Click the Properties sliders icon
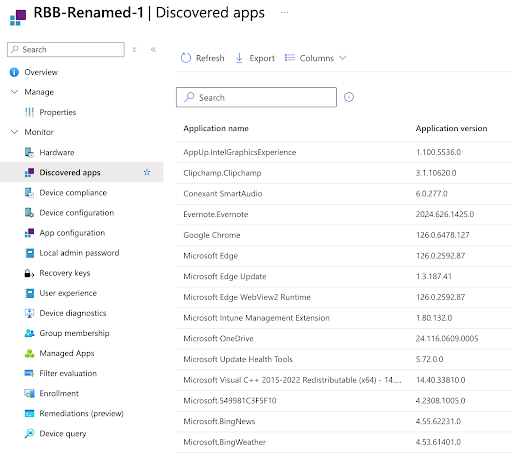This screenshot has width=512, height=453. [x=29, y=112]
